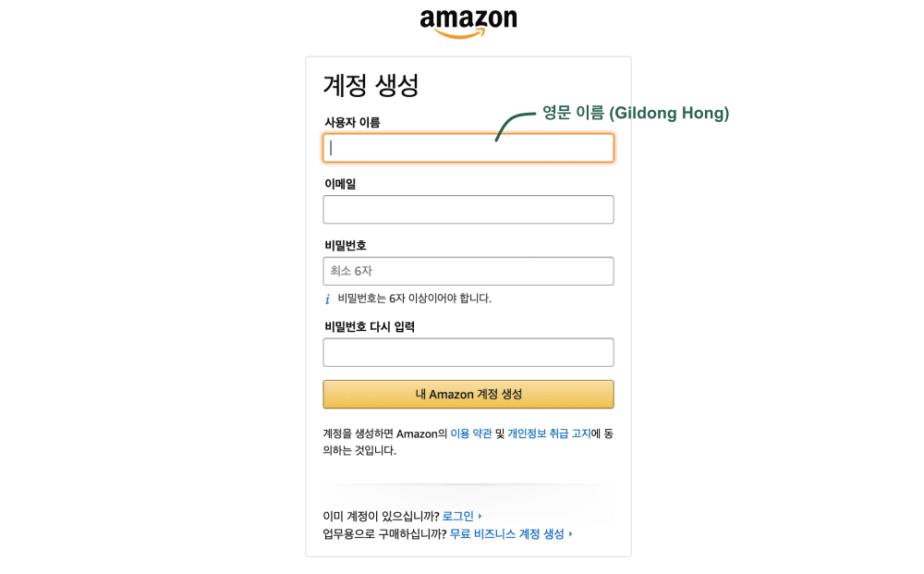Screen dimensions: 924x574
Task: Click the arrow after 무료 비즈니스 계정 생성
Action: pos(570,534)
